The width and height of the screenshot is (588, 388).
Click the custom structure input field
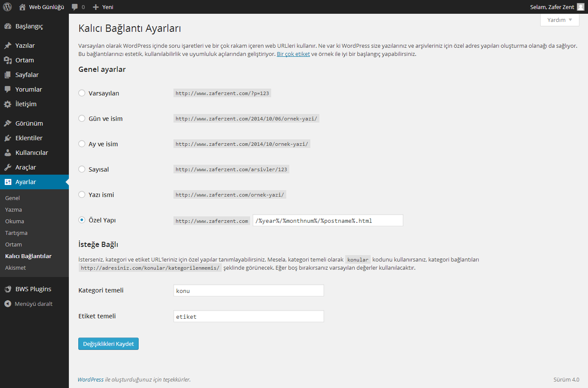[x=328, y=220]
